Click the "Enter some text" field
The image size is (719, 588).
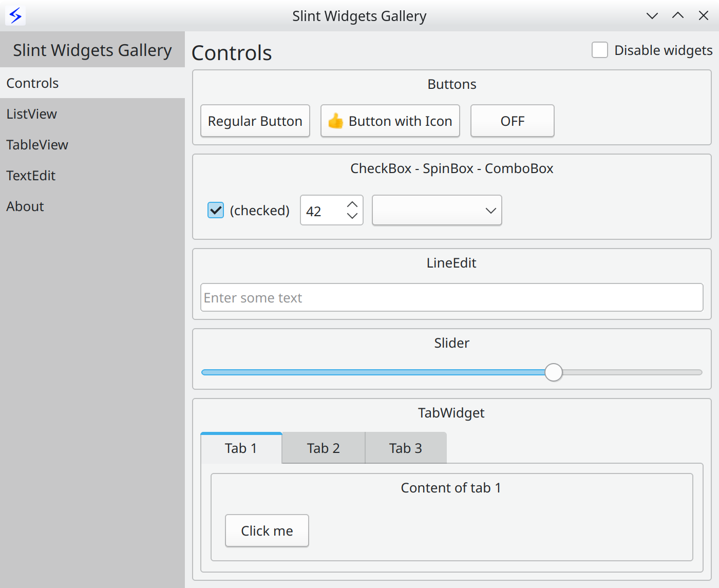tap(451, 297)
